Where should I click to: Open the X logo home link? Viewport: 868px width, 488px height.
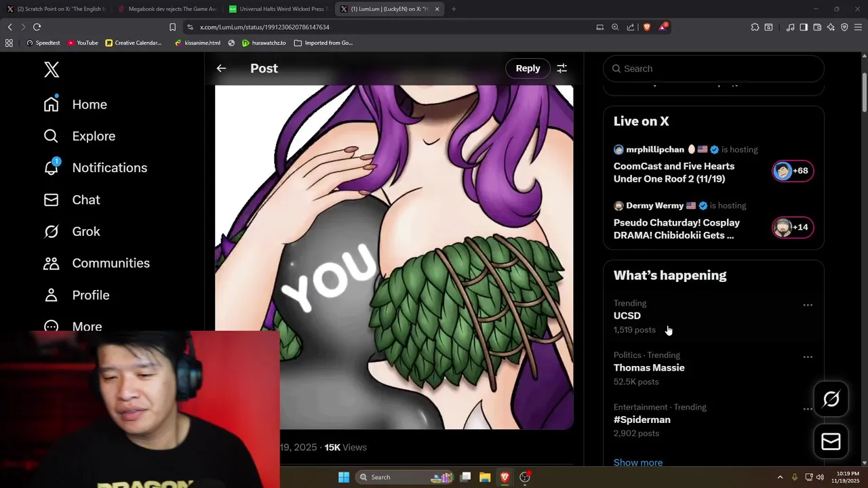pos(52,69)
